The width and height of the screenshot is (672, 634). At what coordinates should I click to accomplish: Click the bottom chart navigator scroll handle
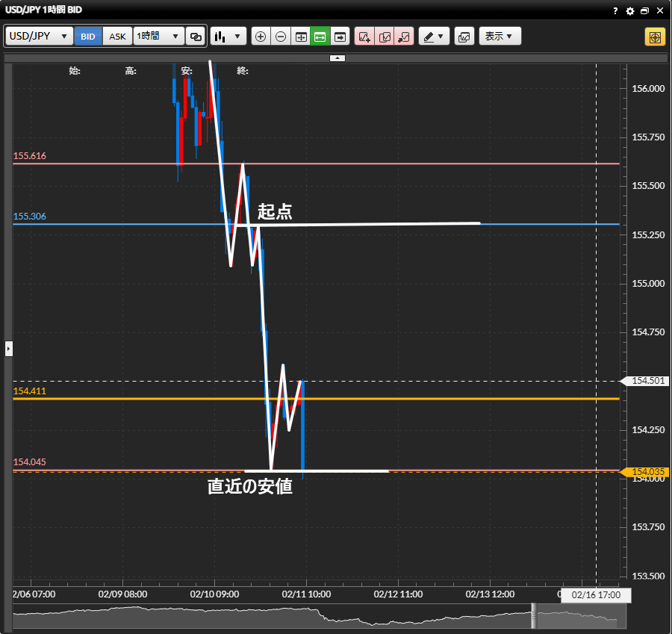click(533, 617)
